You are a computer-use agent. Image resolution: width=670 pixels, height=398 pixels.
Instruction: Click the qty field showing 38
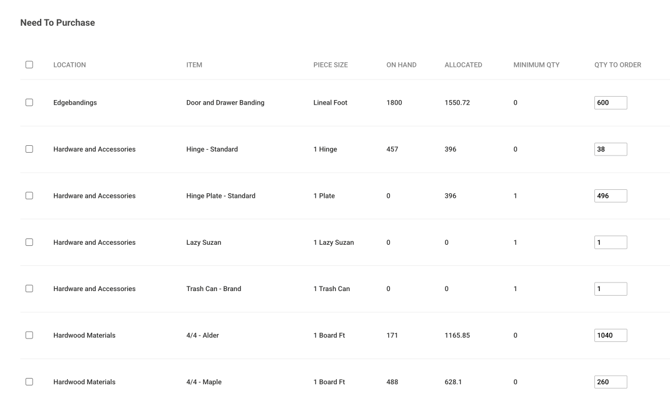[611, 149]
